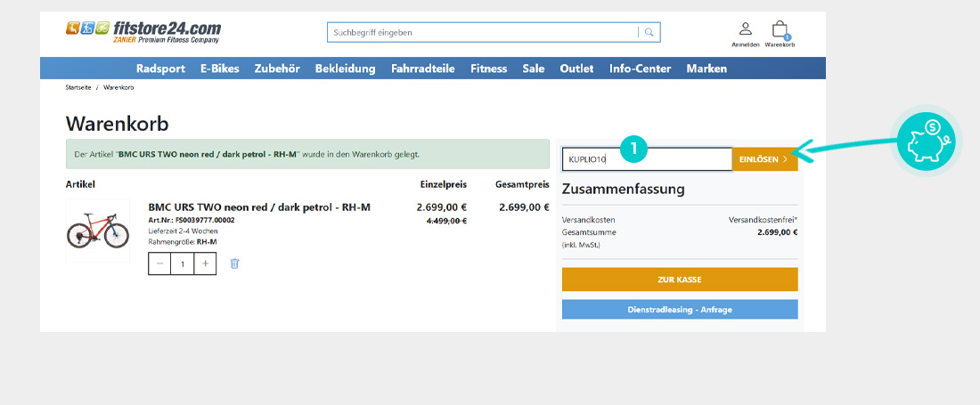The image size is (980, 405).
Task: Open the Fitness menu
Action: (489, 69)
